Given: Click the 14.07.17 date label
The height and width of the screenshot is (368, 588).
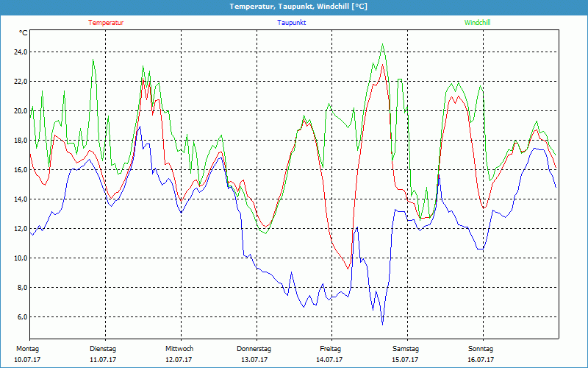Looking at the screenshot, I should [x=329, y=360].
